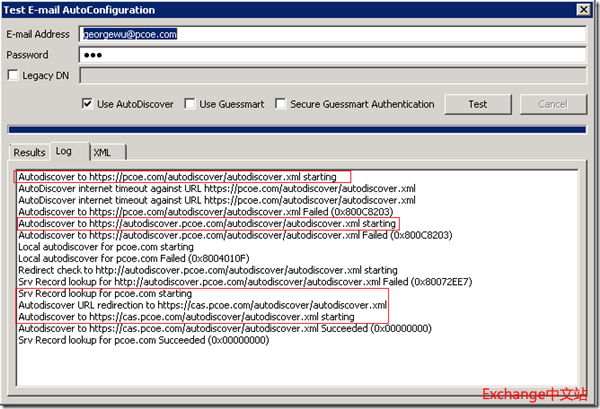Click the blue progress bar

[296, 129]
